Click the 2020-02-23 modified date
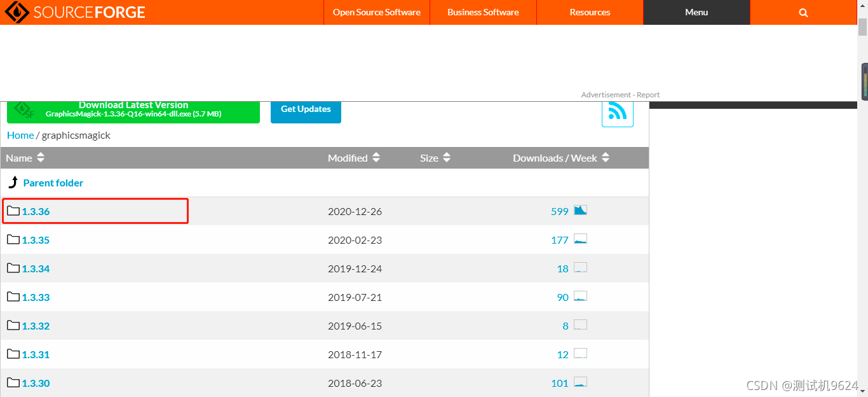 click(x=355, y=240)
